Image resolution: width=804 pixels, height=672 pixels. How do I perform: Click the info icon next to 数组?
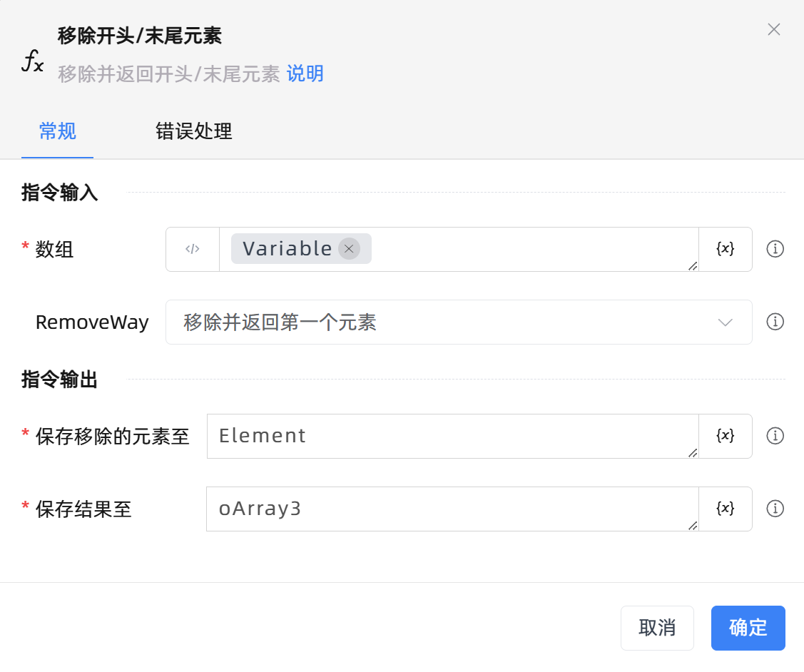tap(775, 248)
